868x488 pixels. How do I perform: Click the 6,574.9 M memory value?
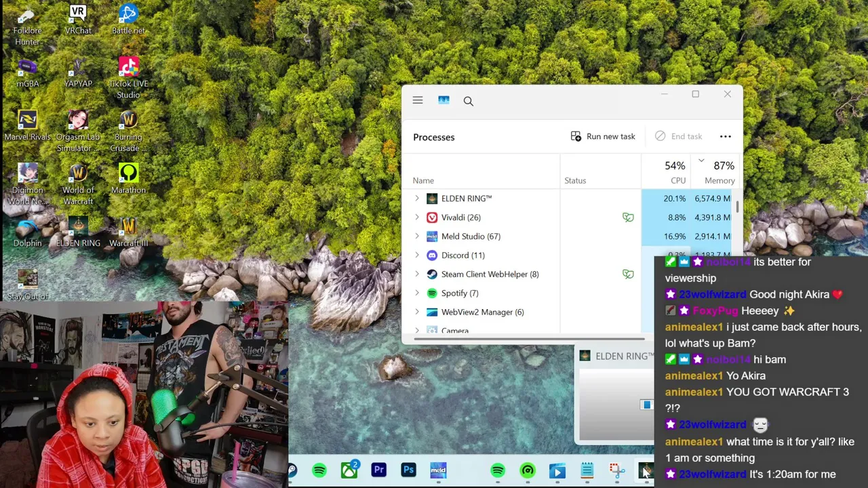pos(713,199)
